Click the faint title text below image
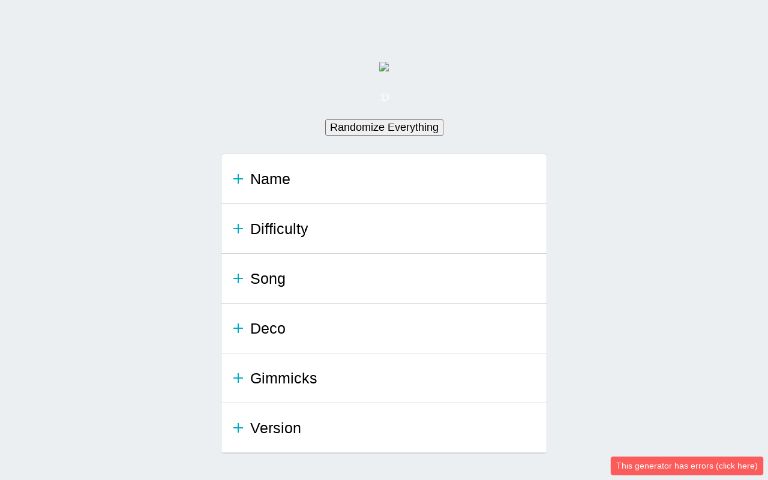 [x=385, y=97]
